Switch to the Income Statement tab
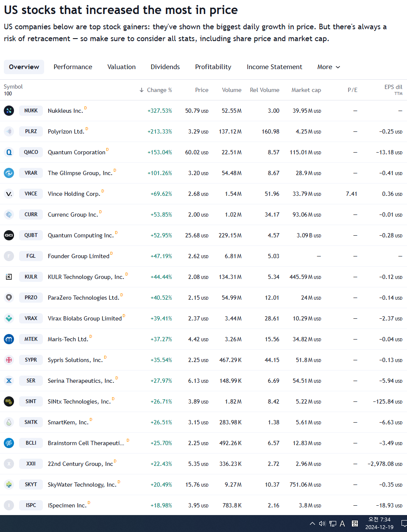The height and width of the screenshot is (532, 407). [274, 67]
